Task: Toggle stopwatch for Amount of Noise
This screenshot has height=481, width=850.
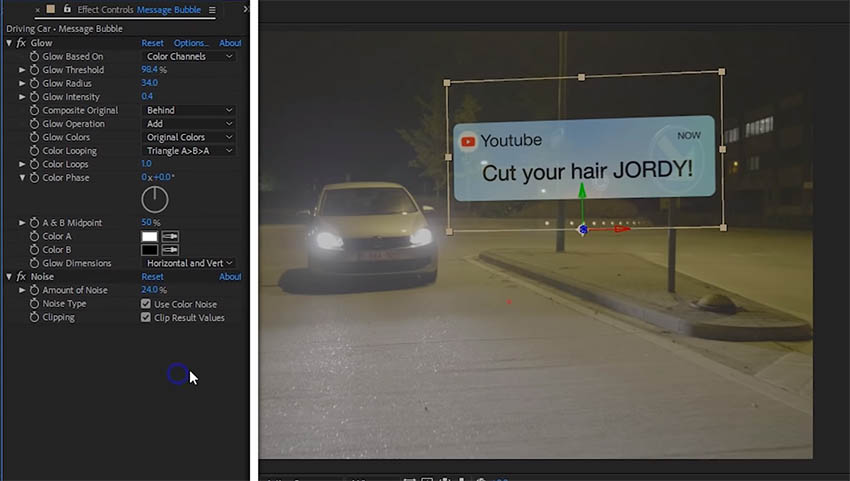Action: (x=34, y=290)
